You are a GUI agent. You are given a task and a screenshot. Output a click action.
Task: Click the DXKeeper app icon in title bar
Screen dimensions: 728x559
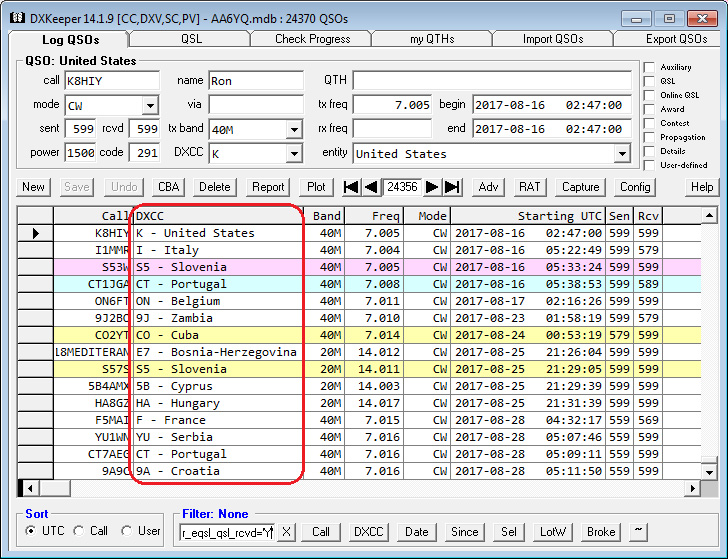click(x=17, y=19)
